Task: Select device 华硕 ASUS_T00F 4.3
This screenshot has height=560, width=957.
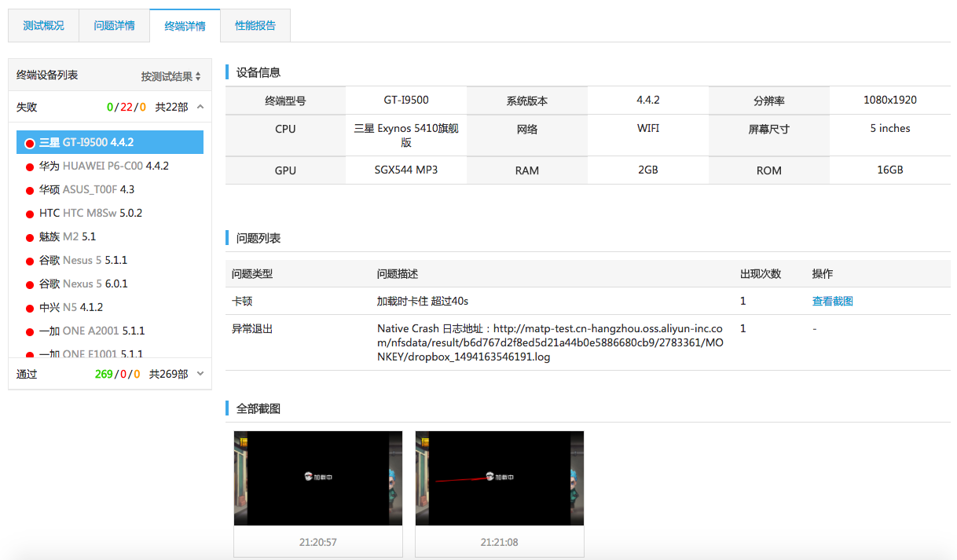Action: [110, 189]
